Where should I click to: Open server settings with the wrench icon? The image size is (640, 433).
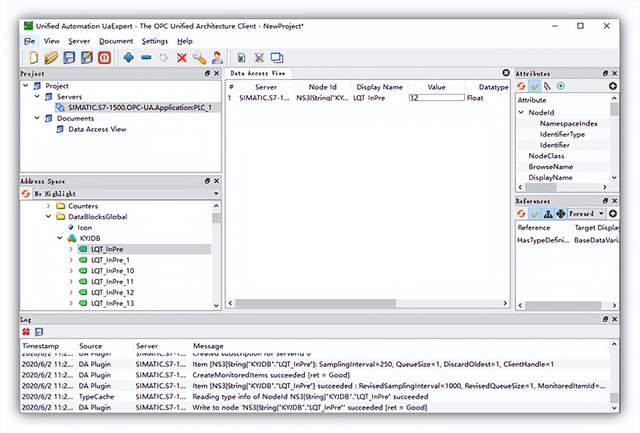(x=199, y=58)
